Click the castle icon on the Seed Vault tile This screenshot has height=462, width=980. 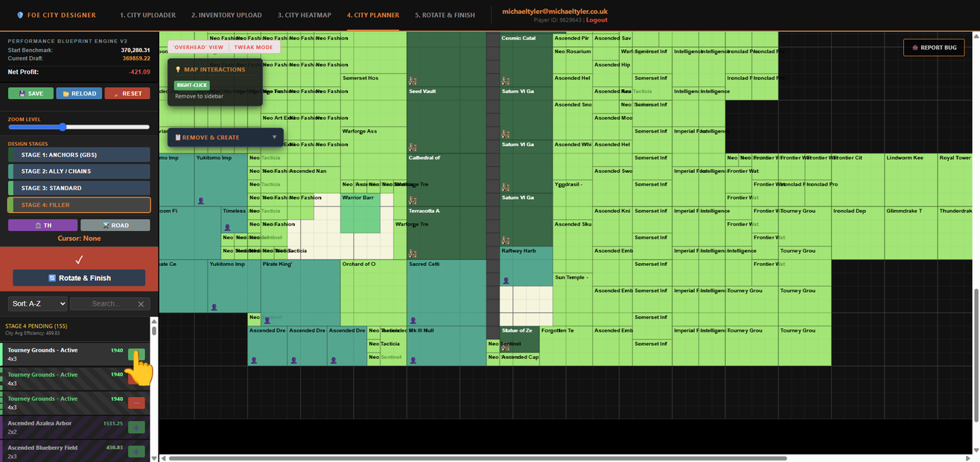412,146
